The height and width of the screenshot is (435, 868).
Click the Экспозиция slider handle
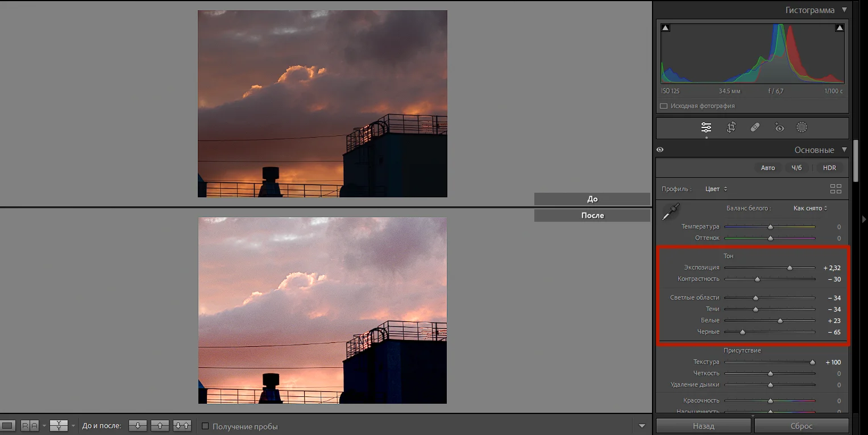(790, 268)
